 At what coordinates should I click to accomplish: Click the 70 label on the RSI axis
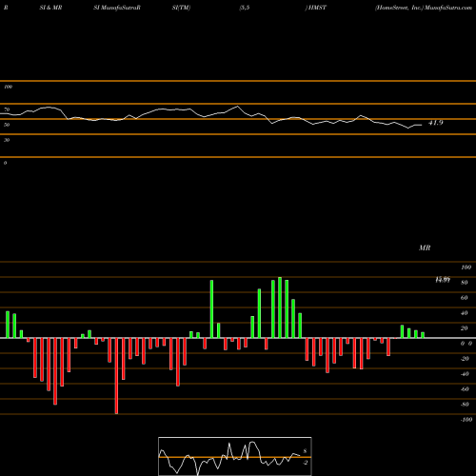7,109
